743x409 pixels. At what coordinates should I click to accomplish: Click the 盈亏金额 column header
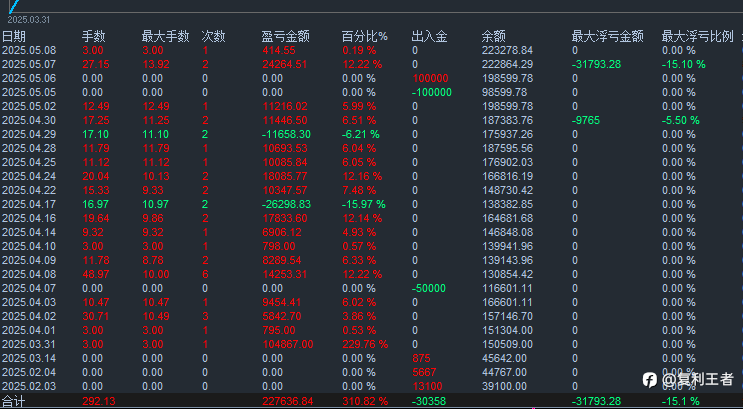pyautogui.click(x=285, y=36)
